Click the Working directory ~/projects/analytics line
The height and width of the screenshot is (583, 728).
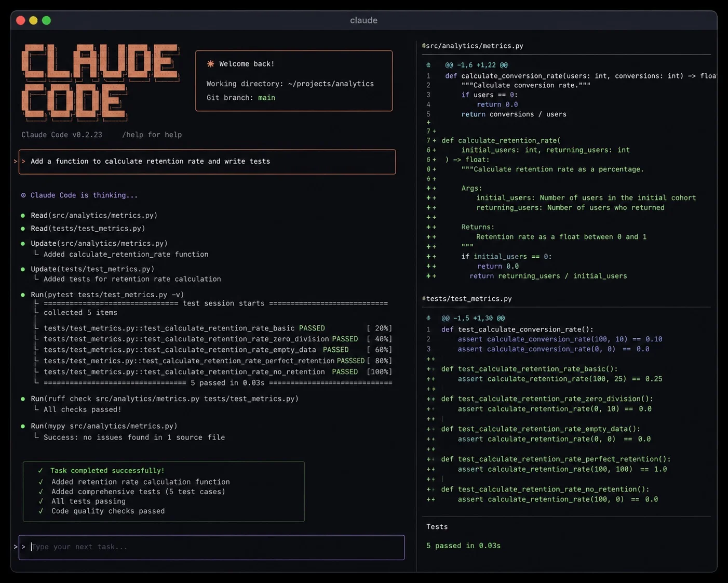(x=290, y=84)
